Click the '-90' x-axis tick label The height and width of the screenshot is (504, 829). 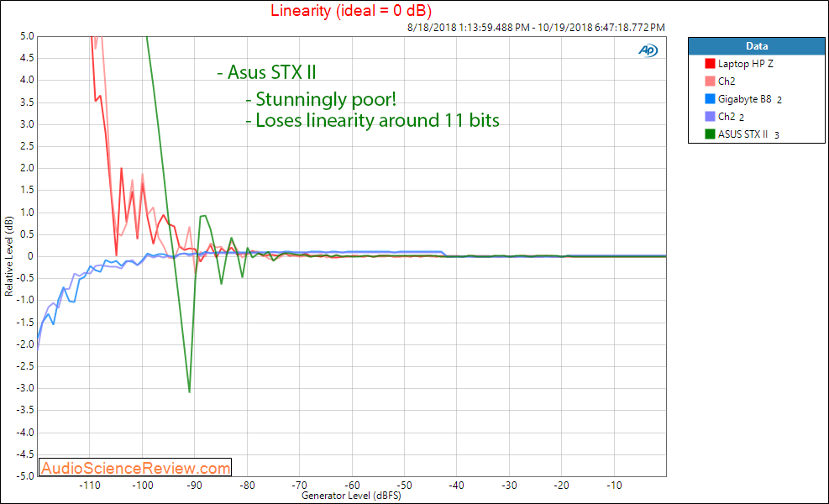pyautogui.click(x=195, y=485)
